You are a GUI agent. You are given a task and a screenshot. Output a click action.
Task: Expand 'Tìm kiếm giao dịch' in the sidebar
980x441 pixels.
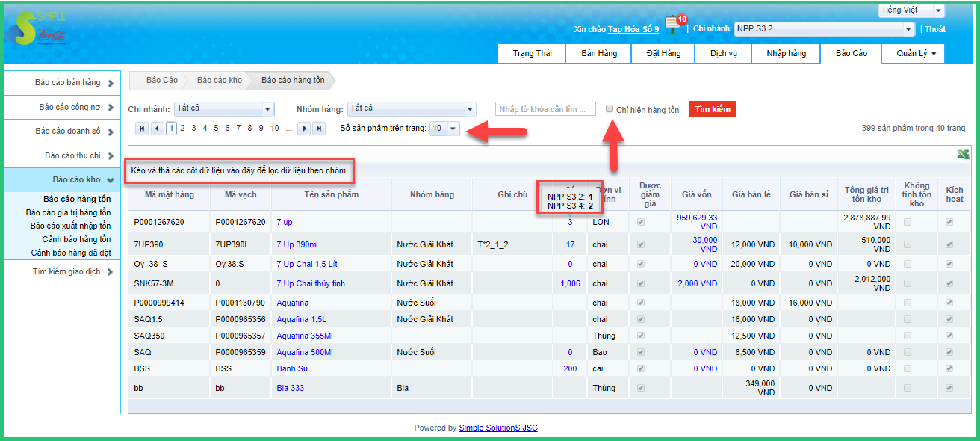pos(62,271)
